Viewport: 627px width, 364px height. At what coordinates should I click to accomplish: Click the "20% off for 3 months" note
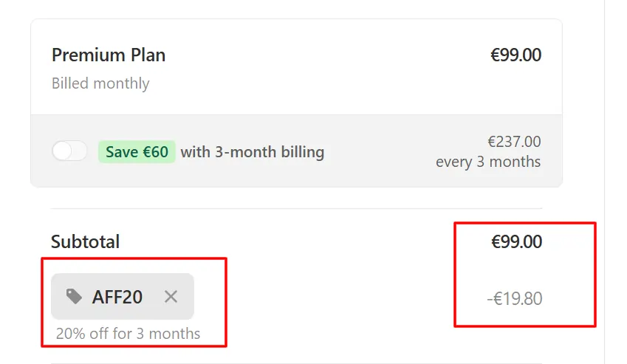coord(128,334)
